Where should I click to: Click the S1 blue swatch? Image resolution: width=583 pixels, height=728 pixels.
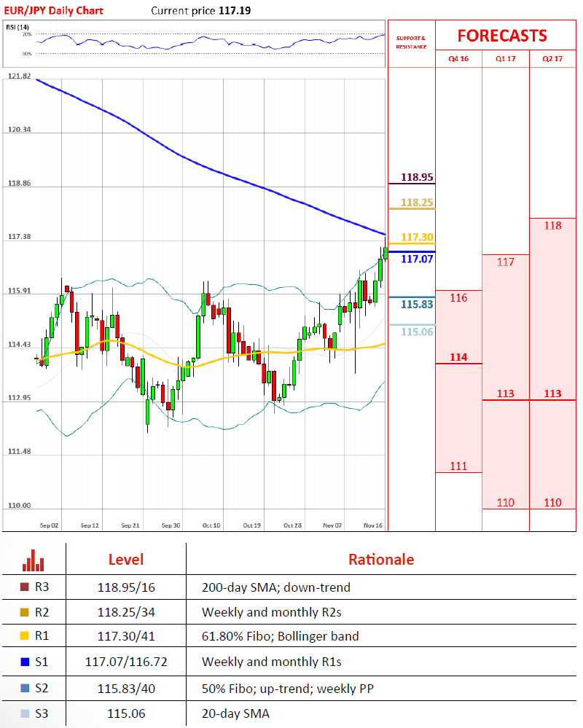pos(25,662)
